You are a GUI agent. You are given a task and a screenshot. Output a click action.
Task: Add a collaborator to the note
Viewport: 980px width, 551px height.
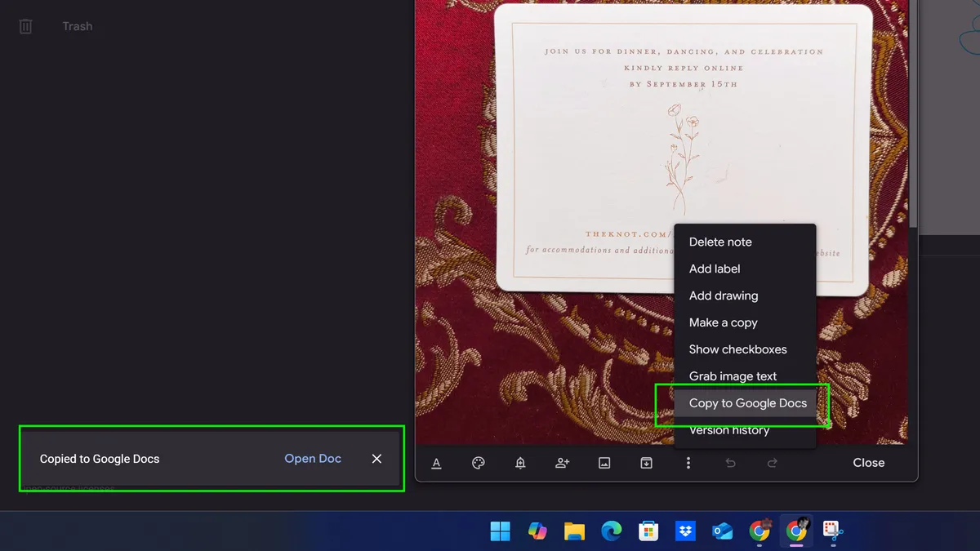tap(562, 463)
